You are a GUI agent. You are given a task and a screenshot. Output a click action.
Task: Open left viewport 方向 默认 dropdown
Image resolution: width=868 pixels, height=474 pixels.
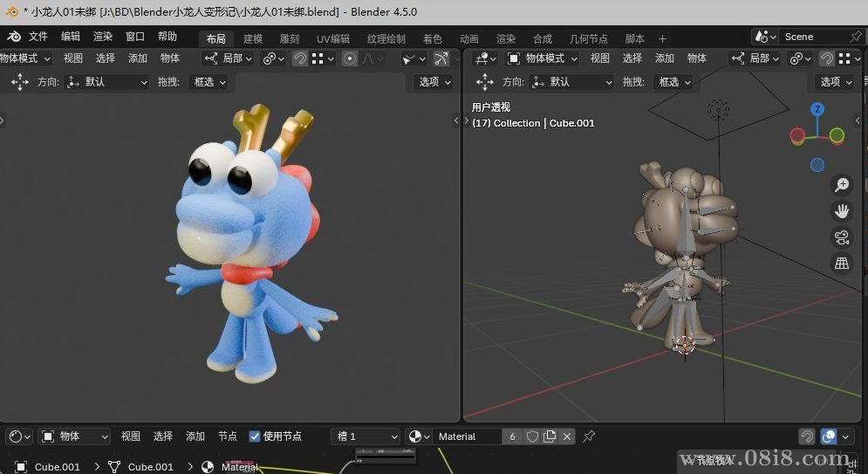click(x=106, y=82)
